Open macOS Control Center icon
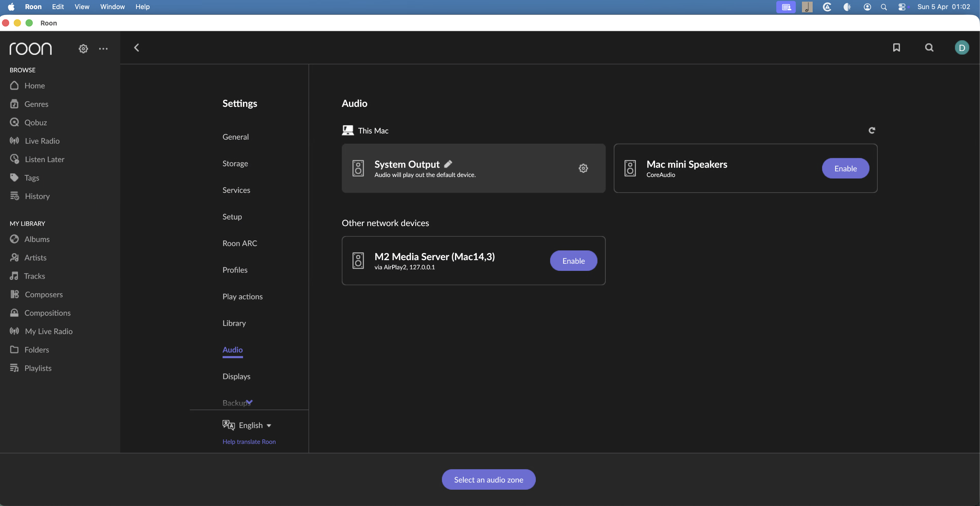Screen dimensions: 980x506 pyautogui.click(x=902, y=7)
